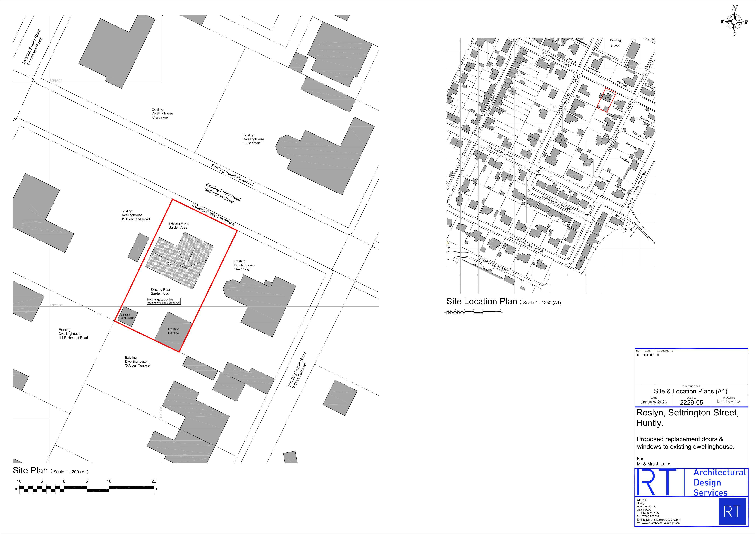Image resolution: width=756 pixels, height=534 pixels.
Task: Click the solid blue RT square logo
Action: [x=732, y=512]
